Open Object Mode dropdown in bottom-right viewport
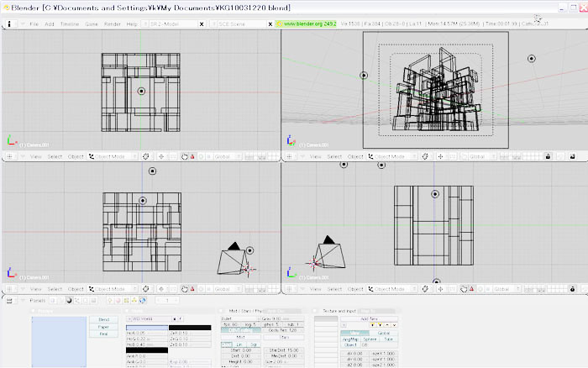 (x=392, y=289)
